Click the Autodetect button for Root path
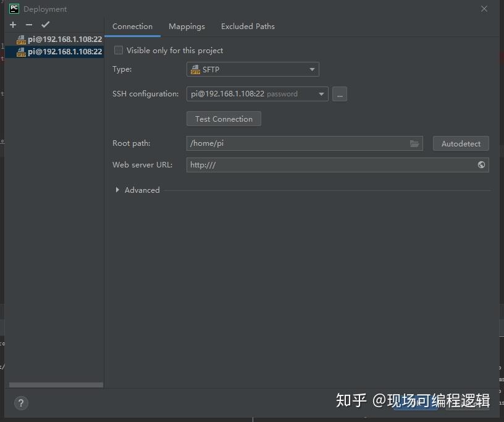Image resolution: width=504 pixels, height=422 pixels. [461, 143]
